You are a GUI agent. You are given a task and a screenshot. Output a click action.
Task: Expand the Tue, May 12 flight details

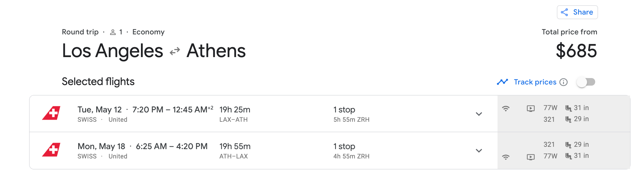coord(479,114)
